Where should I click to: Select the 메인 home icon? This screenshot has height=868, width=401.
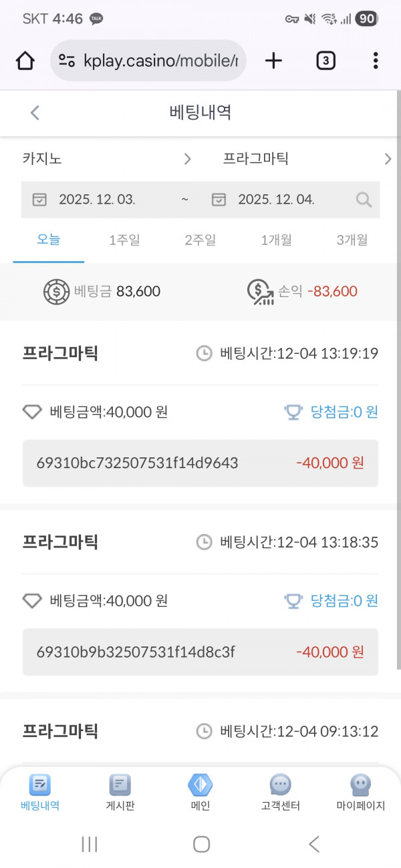tap(200, 784)
